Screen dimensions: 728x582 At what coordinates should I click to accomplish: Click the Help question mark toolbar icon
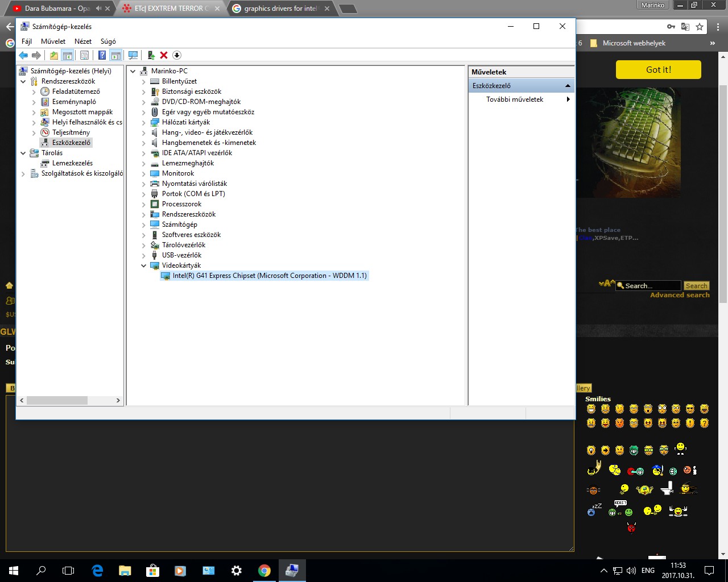(102, 55)
